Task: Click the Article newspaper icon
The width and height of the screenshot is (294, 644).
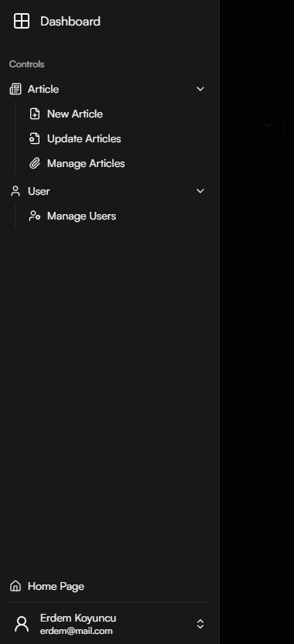Action: coord(15,89)
